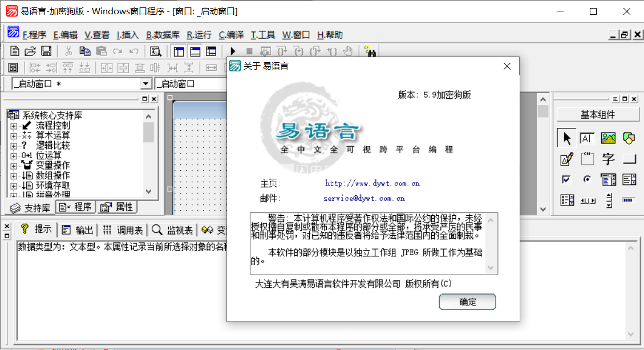The image size is (644, 350).
Task: Expand the 变量操作 tree node
Action: click(14, 166)
